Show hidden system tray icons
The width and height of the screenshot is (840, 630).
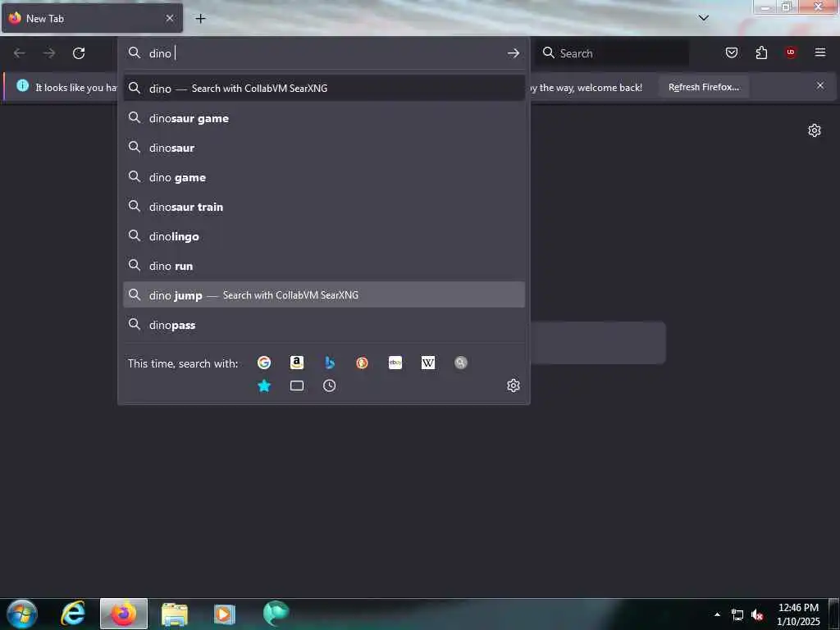[717, 614]
